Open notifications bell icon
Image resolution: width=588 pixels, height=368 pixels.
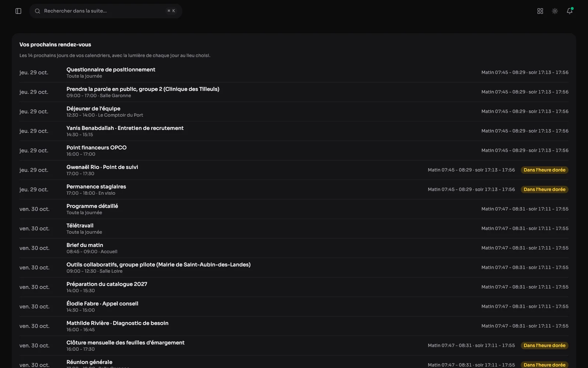(x=570, y=11)
